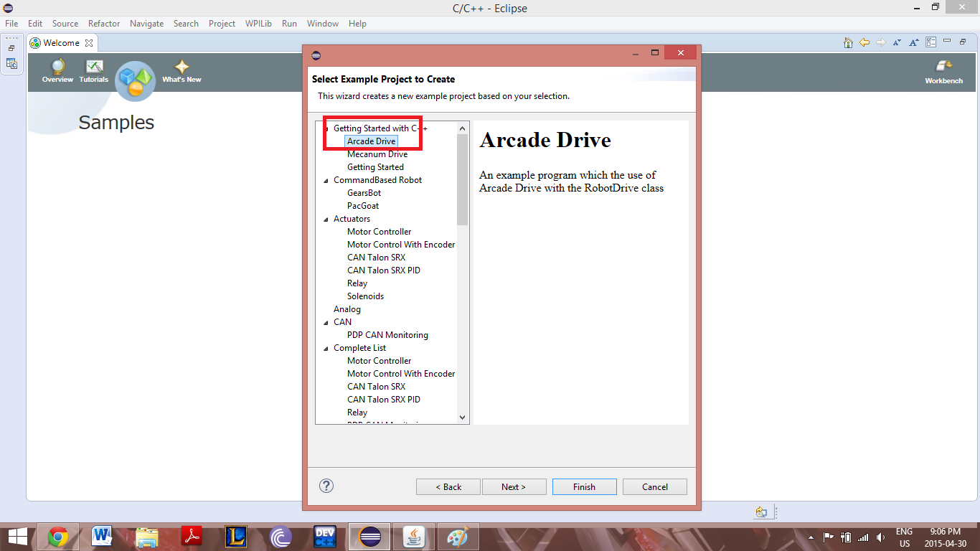Go to the Workbench
The height and width of the screenshot is (551, 980).
click(943, 72)
